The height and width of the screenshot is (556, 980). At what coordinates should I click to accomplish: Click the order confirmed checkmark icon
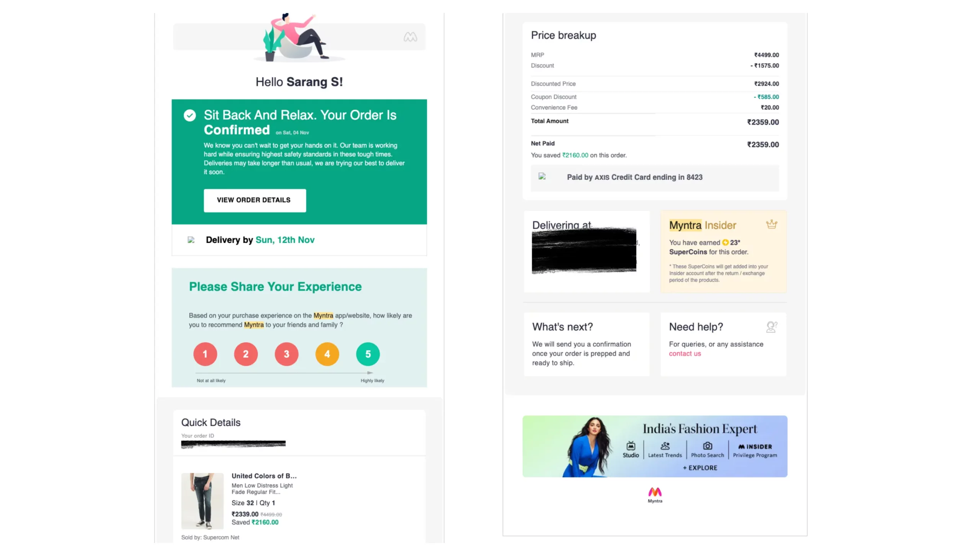(190, 115)
